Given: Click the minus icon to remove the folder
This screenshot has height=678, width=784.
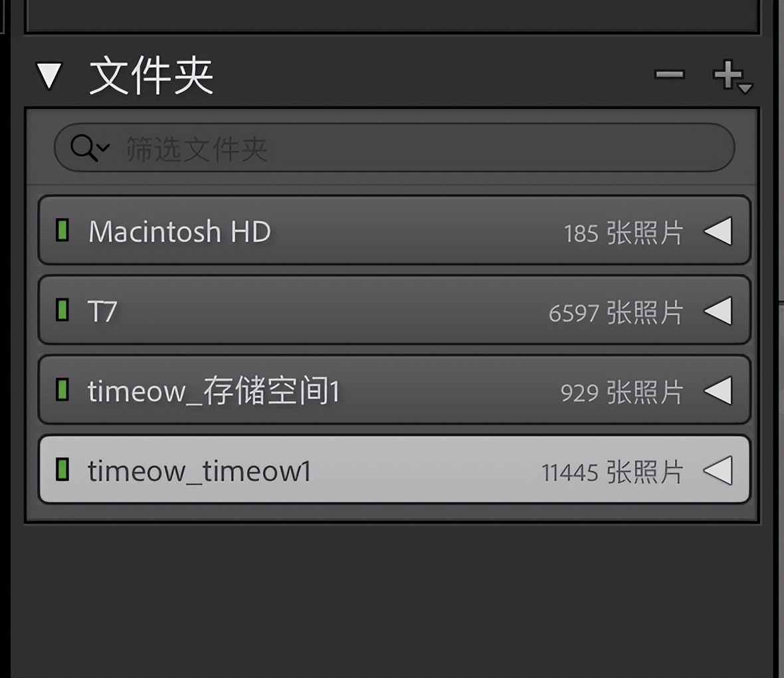Looking at the screenshot, I should 670,75.
